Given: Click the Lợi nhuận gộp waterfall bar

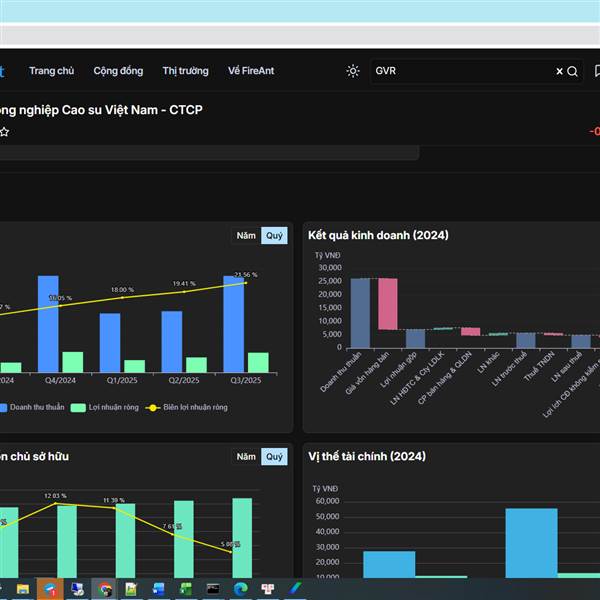Looking at the screenshot, I should coord(415,339).
